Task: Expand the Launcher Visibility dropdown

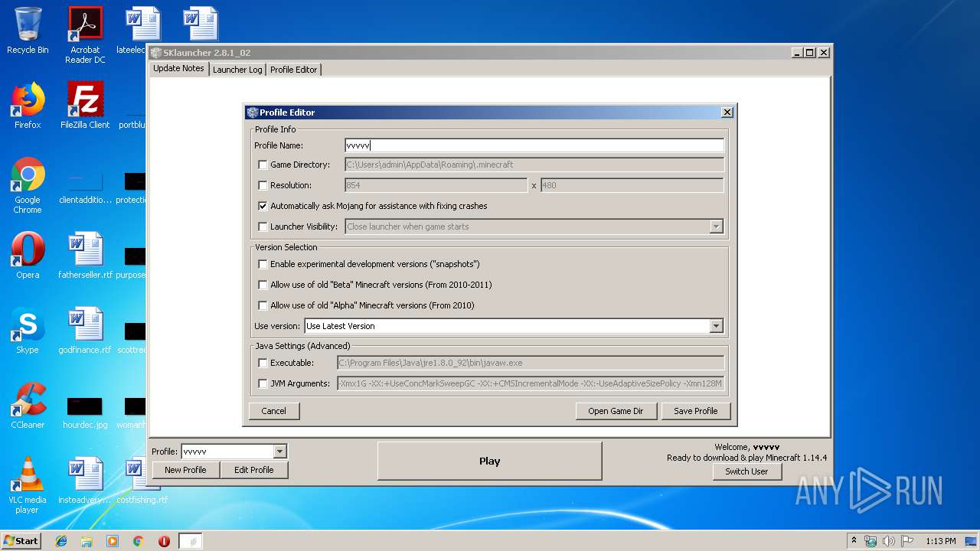Action: [x=716, y=227]
